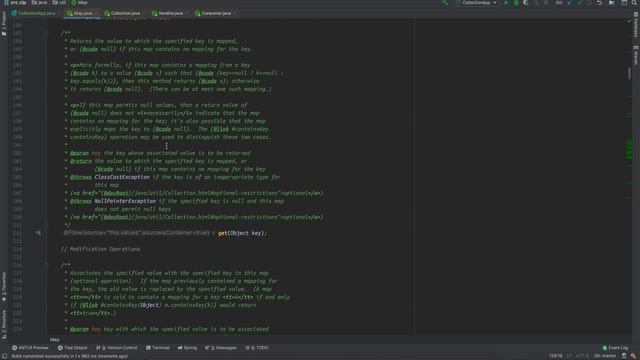Click the gutter implementations icon beside get method
Viewport: 640px width, 360px height.
pyautogui.click(x=38, y=233)
